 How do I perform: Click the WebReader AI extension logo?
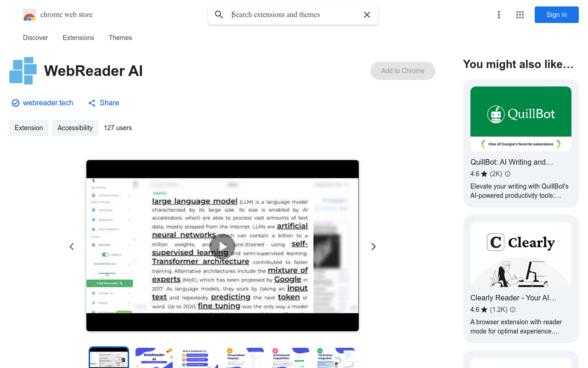point(23,71)
